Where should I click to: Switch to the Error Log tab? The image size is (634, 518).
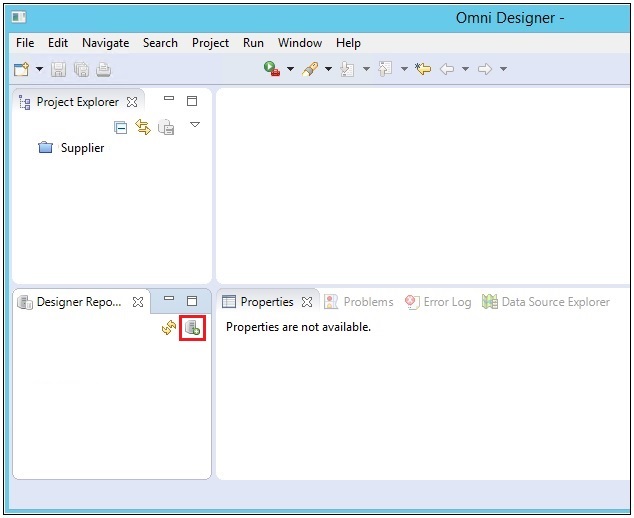coord(438,302)
